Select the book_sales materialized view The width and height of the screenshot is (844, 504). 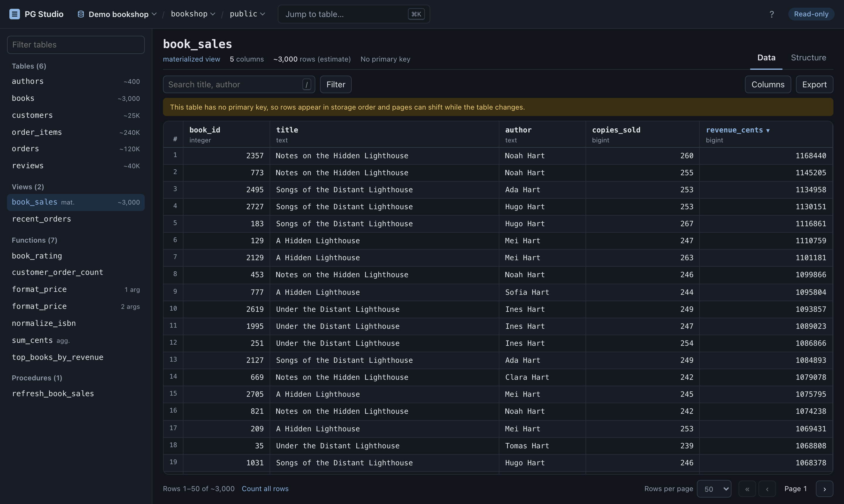(x=76, y=202)
